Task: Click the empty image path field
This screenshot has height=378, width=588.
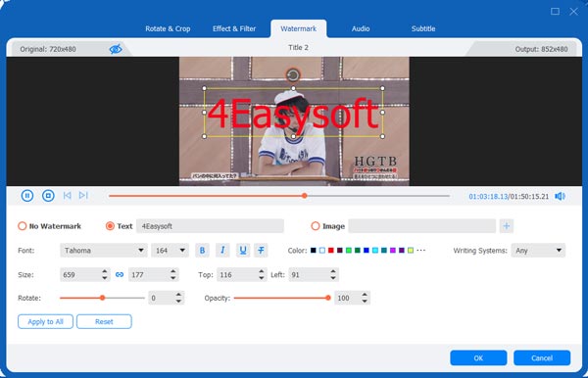Action: click(x=421, y=226)
